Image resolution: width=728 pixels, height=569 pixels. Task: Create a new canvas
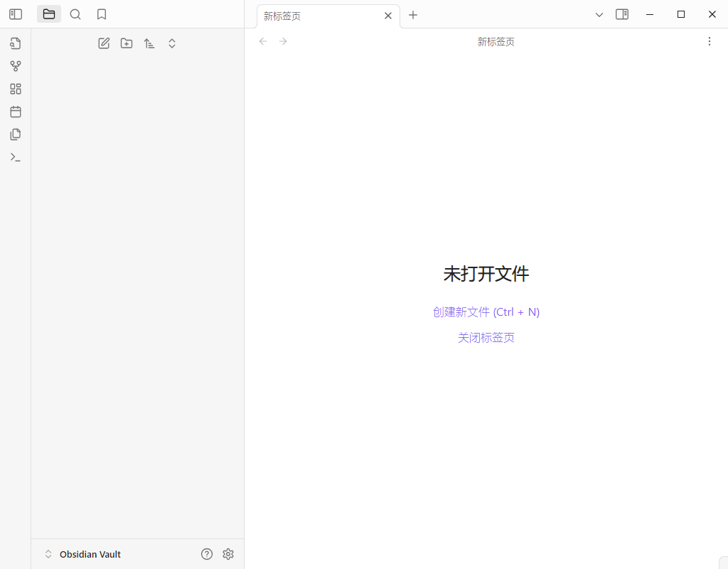click(x=15, y=88)
